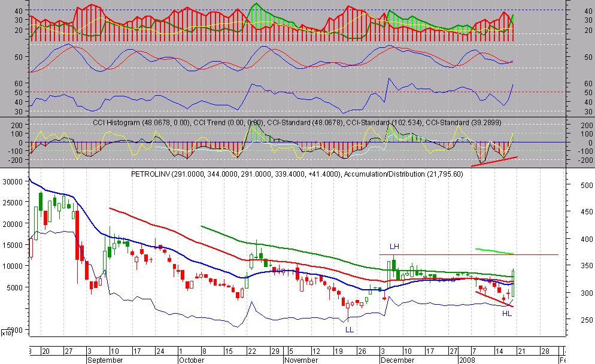
Task: Click the horizontal resistance line right of LH
Action: click(x=479, y=254)
